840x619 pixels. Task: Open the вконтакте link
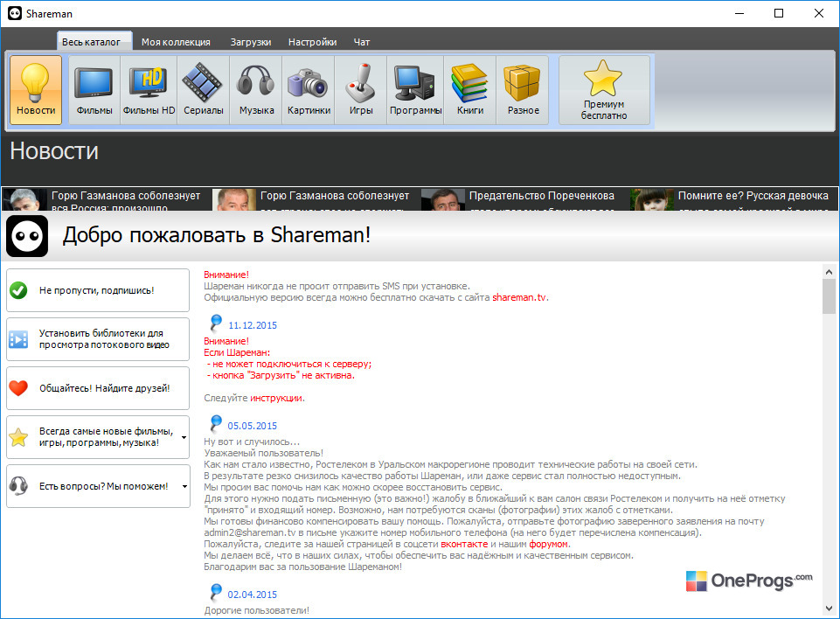464,544
